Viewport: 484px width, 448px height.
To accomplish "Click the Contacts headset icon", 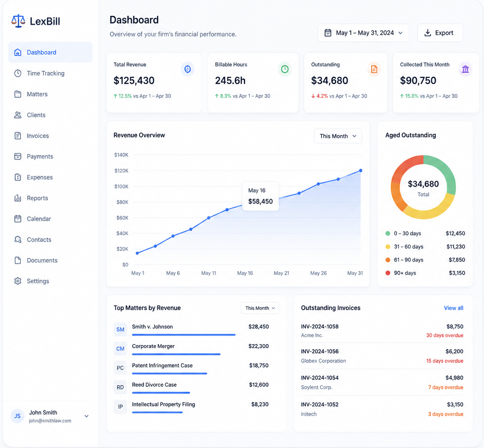I will tap(18, 240).
